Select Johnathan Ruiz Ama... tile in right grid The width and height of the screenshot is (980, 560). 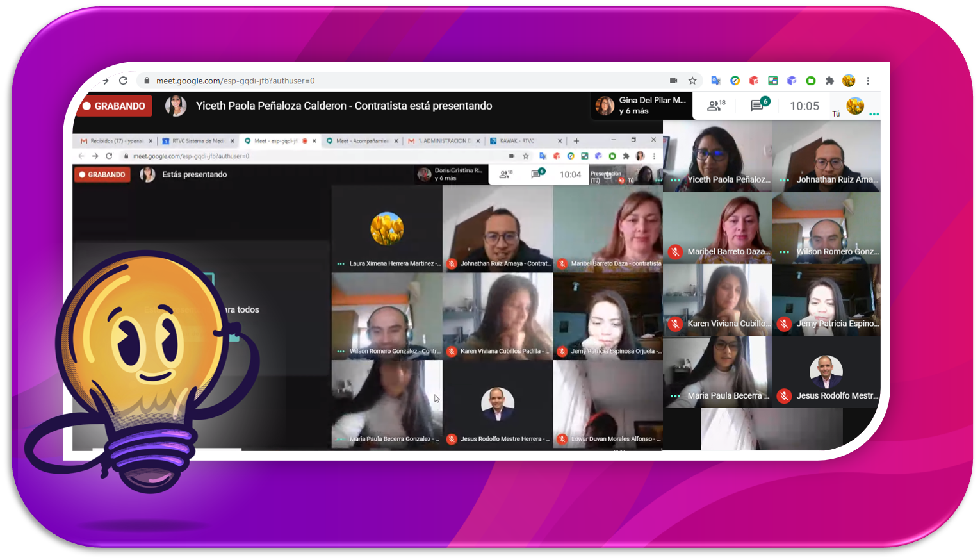(x=826, y=156)
